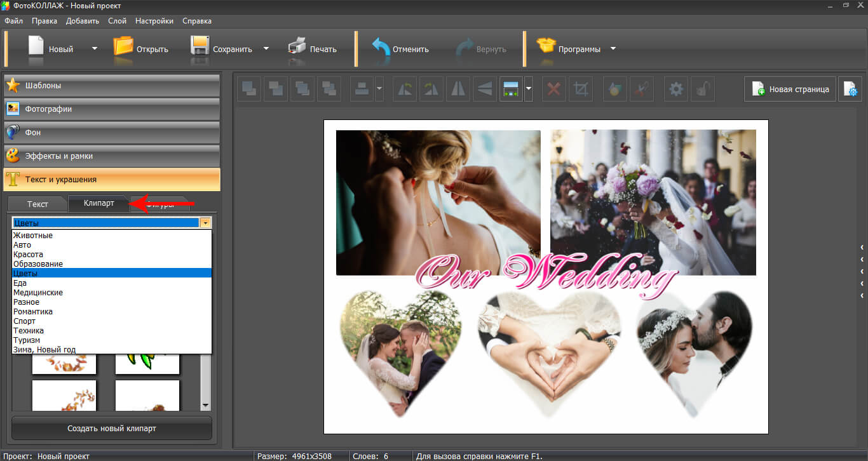Click the Новая страница button
The height and width of the screenshot is (461, 868).
click(790, 89)
